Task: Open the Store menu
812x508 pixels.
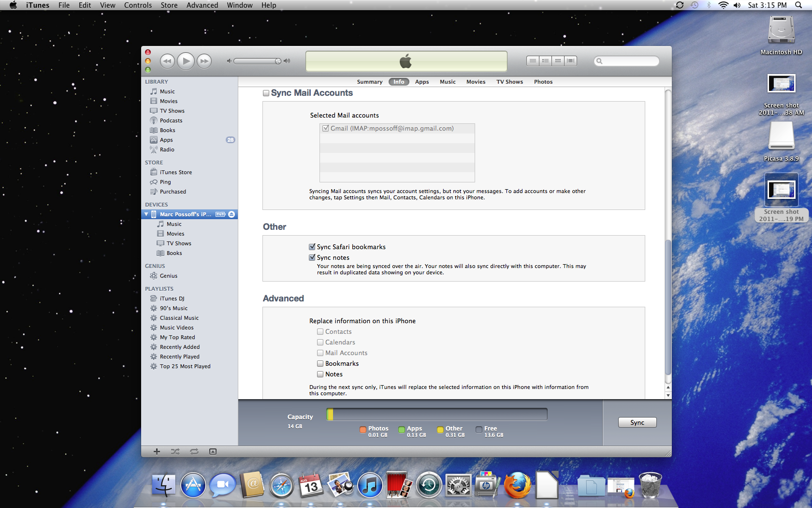Action: [169, 5]
